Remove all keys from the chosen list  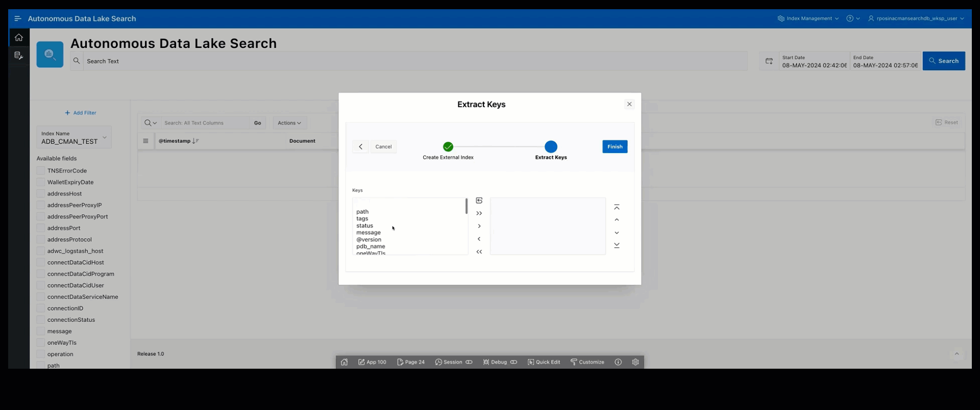(479, 251)
